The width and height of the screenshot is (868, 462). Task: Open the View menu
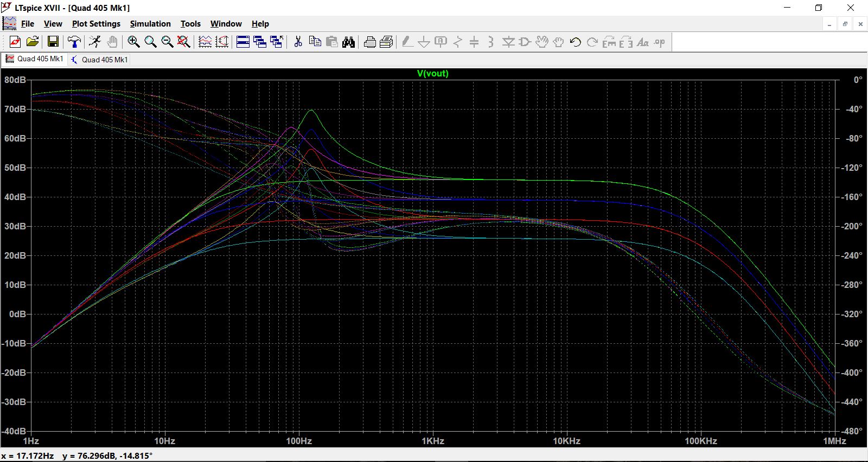click(53, 24)
